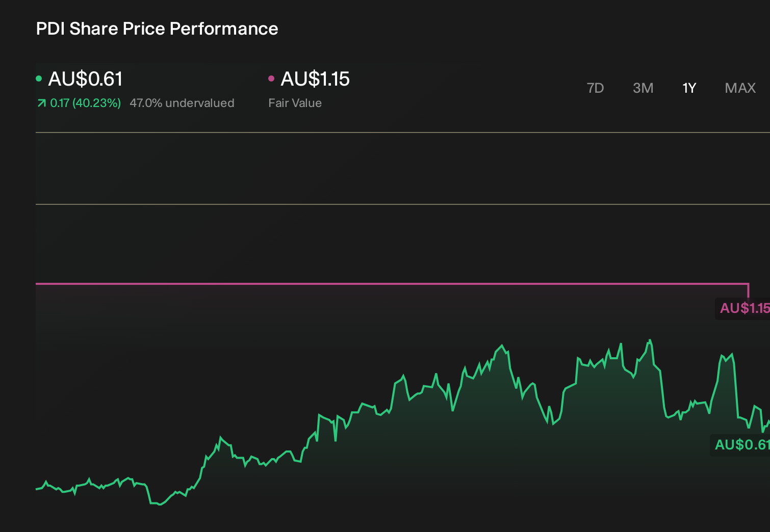
Task: Click the PDI Share Price Performance title
Action: (x=157, y=29)
